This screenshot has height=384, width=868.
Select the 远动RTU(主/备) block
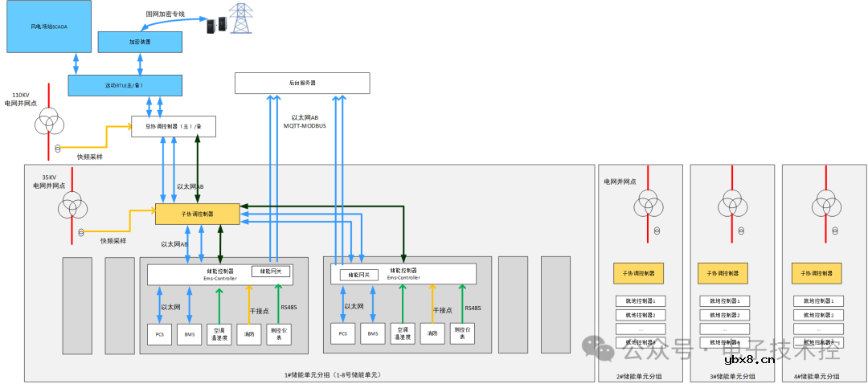coord(125,84)
